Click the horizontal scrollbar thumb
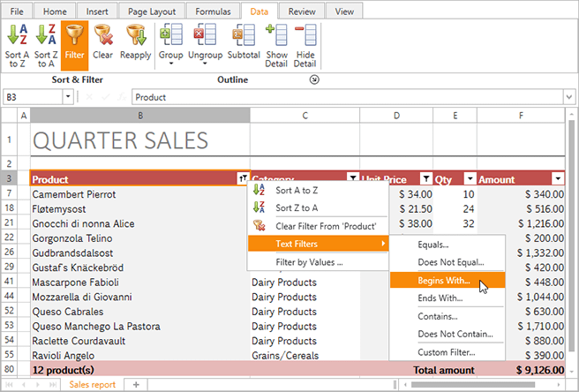 [x=473, y=385]
